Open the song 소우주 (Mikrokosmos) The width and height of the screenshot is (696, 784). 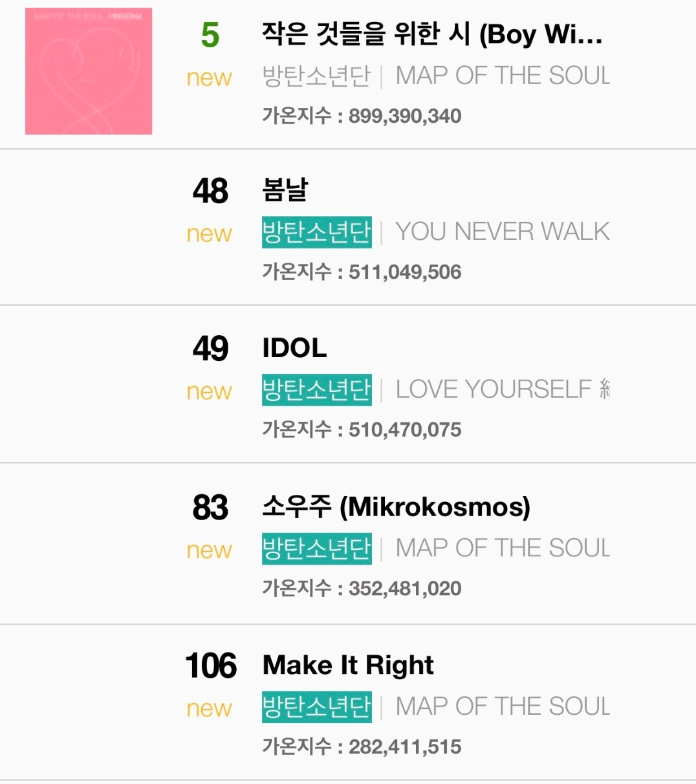tap(396, 506)
